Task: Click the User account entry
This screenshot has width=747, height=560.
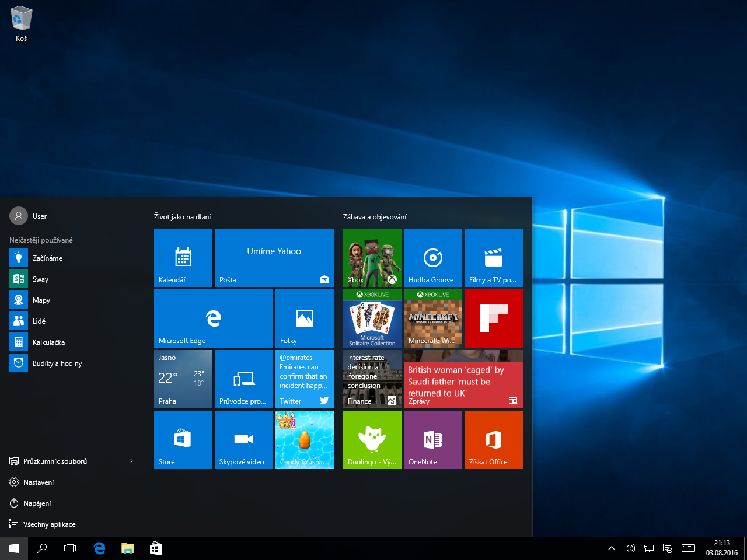Action: pyautogui.click(x=28, y=216)
